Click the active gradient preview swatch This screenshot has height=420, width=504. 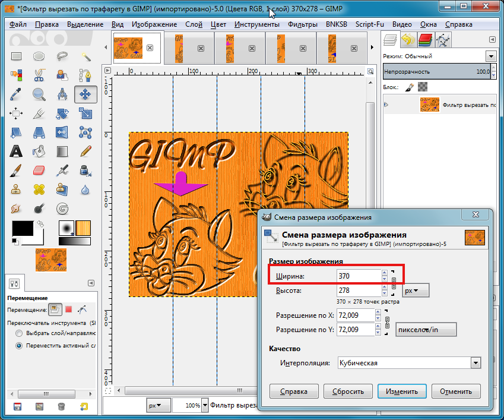pyautogui.click(x=75, y=241)
